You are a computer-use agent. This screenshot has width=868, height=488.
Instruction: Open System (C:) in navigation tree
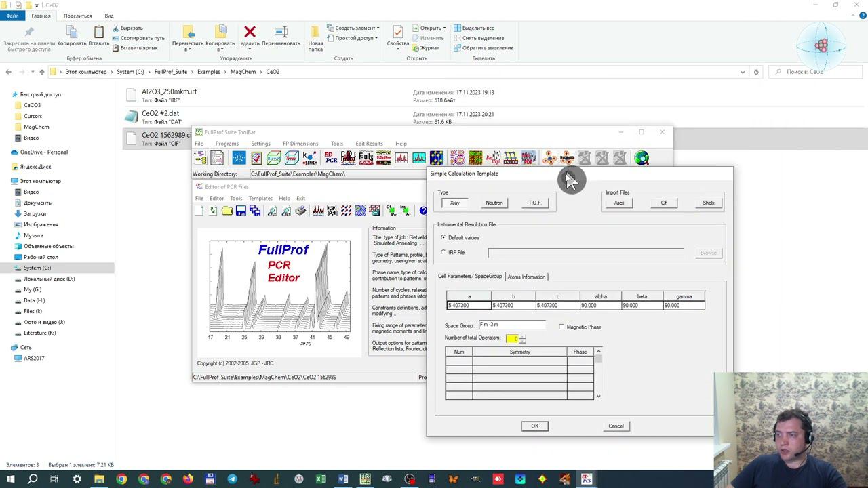(37, 268)
